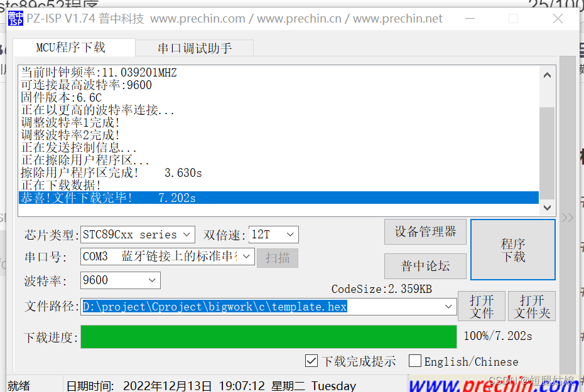The height and width of the screenshot is (392, 584).
Task: Click the 扫描 scan button
Action: pos(277,257)
